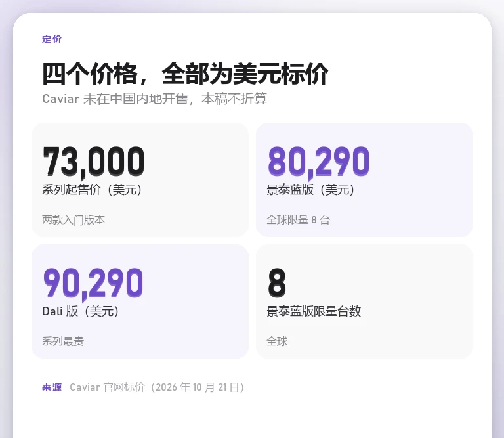Click the note 全球限量 8 台

click(x=299, y=220)
